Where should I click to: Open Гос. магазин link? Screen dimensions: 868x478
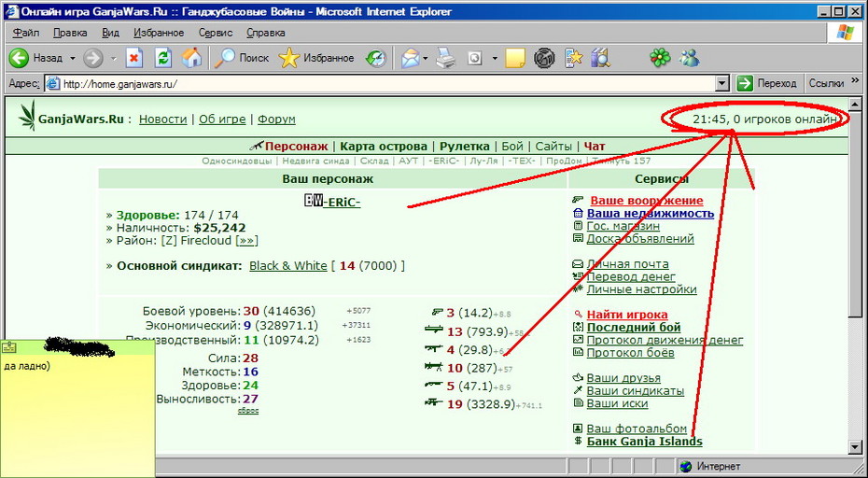point(623,226)
